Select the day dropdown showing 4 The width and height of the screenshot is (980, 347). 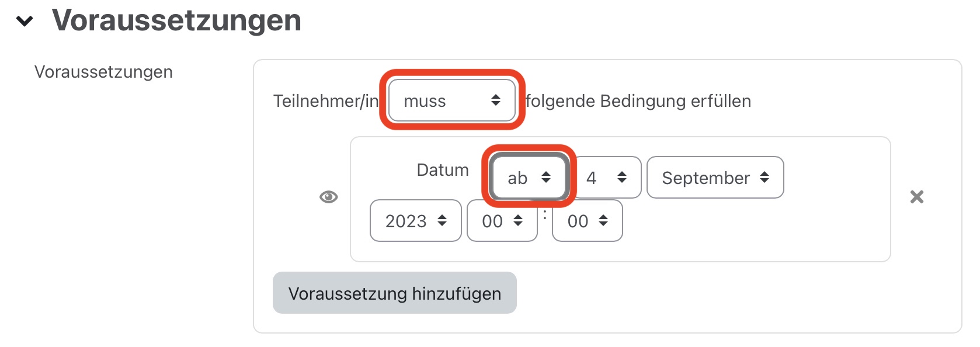coord(605,177)
